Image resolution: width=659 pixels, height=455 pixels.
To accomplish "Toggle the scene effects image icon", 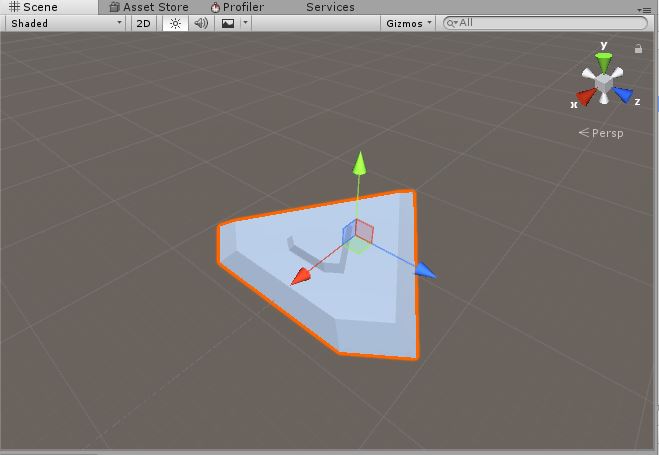I will [x=228, y=23].
